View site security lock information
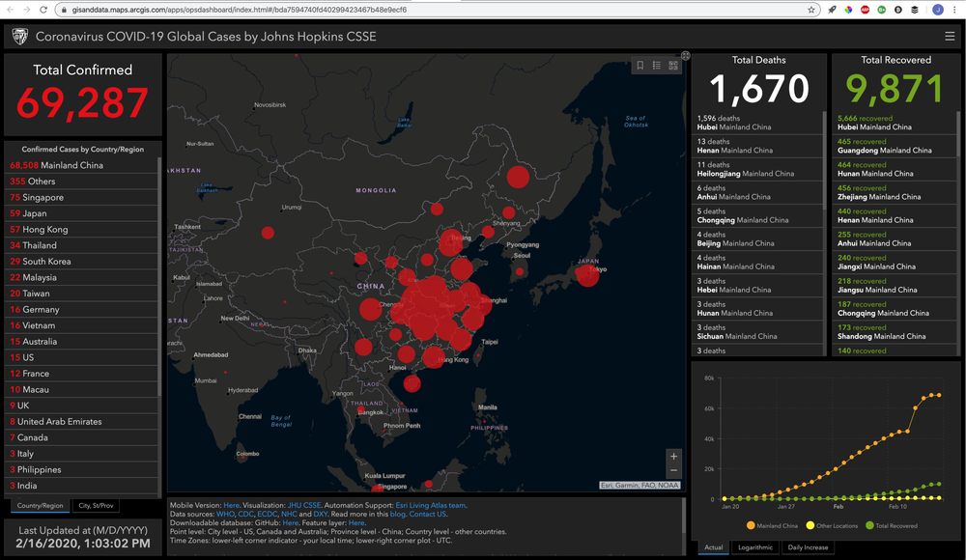 (x=64, y=10)
